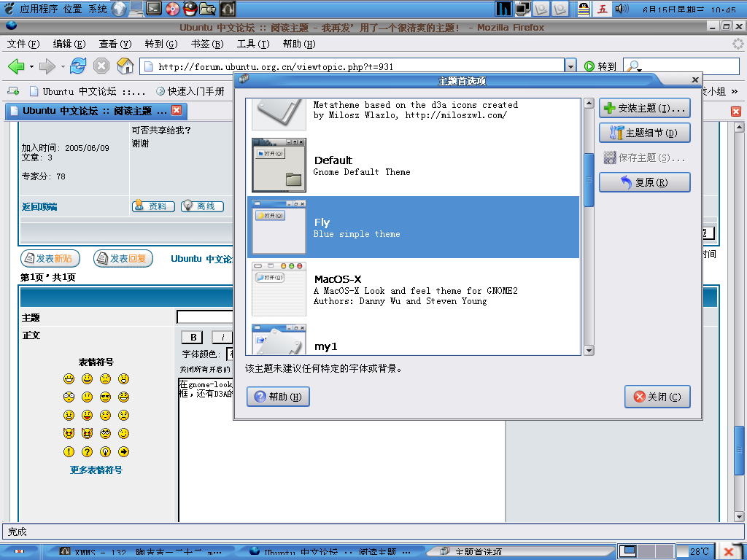Viewport: 747px width, 560px height.
Task: Open 帮助 (Help) in the theme dialog
Action: 278,397
